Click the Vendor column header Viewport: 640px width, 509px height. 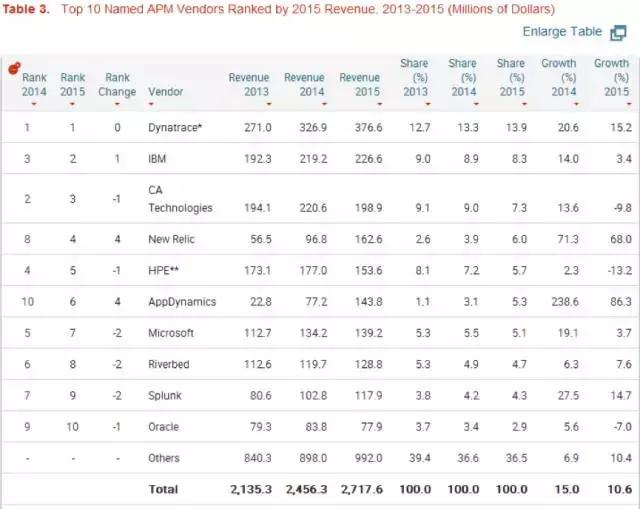click(165, 92)
